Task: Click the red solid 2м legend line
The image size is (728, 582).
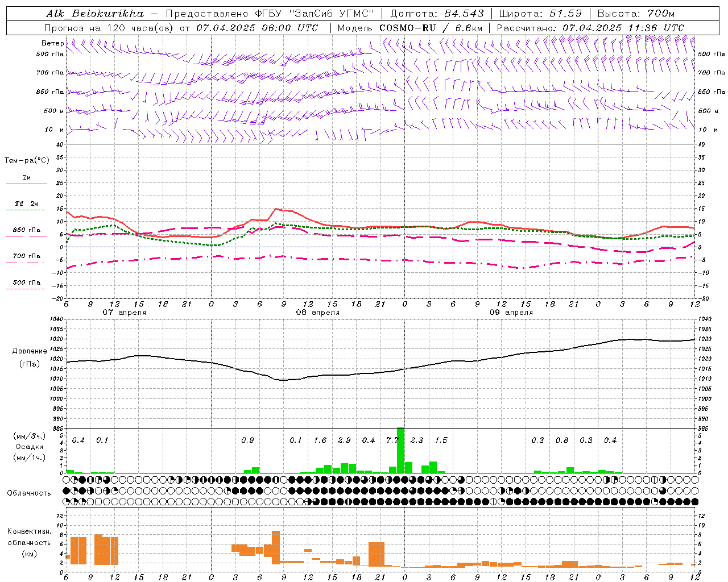Action: [26, 184]
